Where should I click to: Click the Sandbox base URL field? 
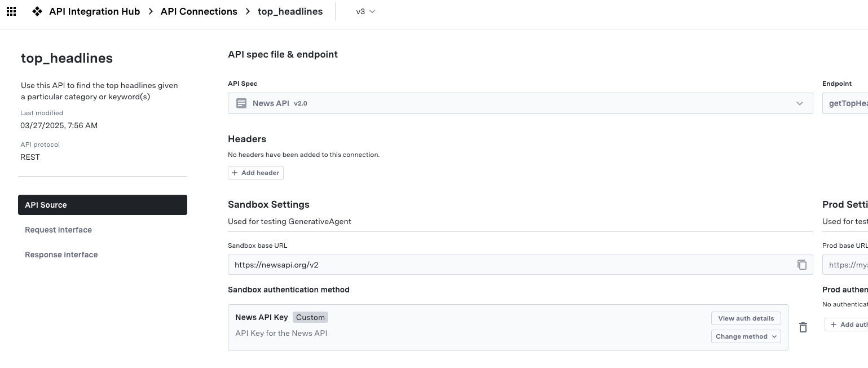point(508,265)
